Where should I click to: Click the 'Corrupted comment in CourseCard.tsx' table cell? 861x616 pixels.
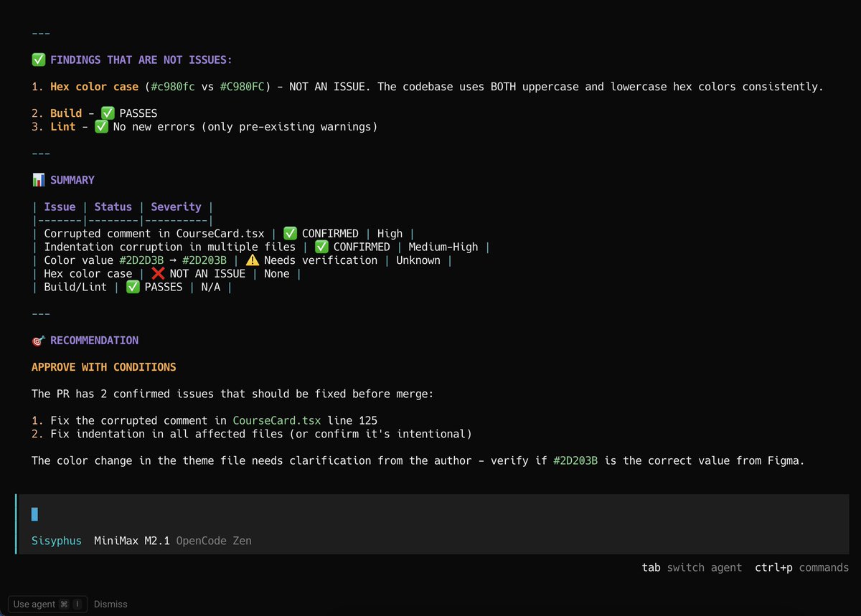click(154, 234)
